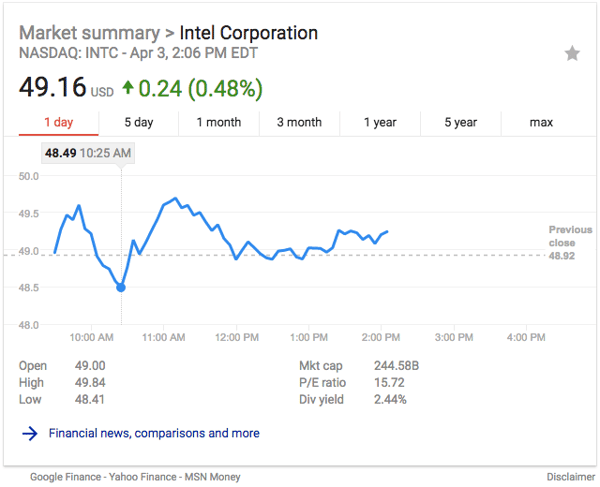Click the star icon to follow stock
This screenshot has height=487, width=600.
tap(572, 54)
